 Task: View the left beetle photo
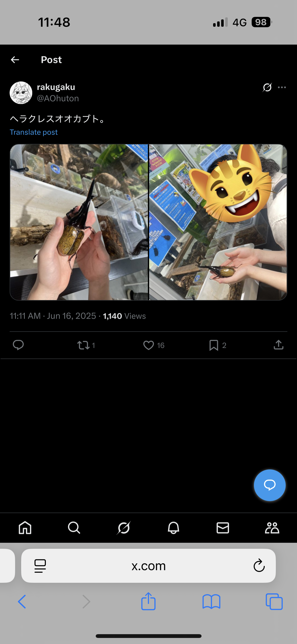click(x=79, y=222)
